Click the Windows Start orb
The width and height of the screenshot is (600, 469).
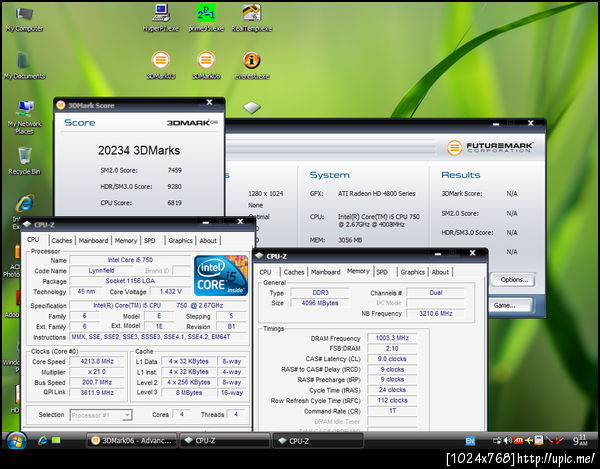(x=16, y=441)
